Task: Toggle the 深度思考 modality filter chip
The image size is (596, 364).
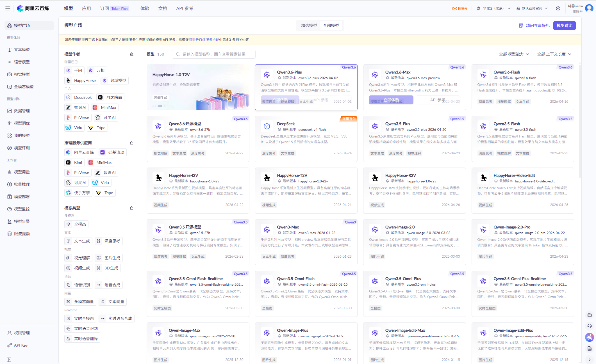Action: coord(109,241)
